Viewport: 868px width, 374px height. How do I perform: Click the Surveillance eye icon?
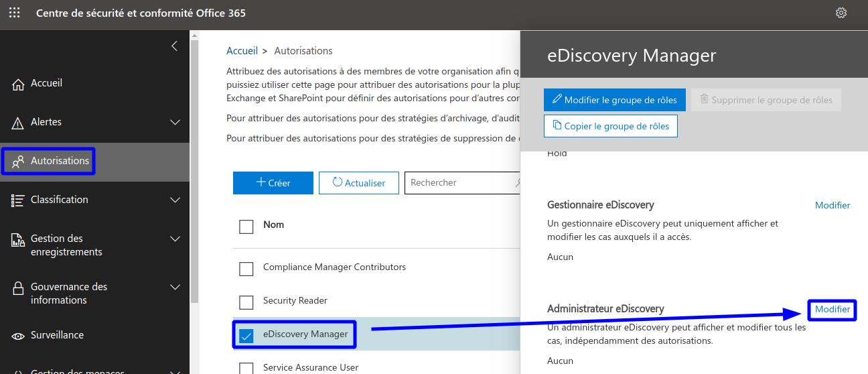18,335
